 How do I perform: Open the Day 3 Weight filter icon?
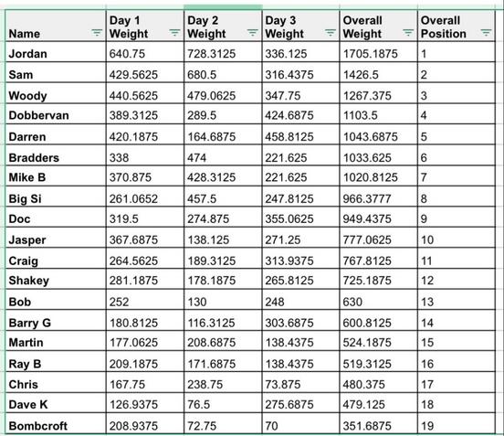point(331,32)
